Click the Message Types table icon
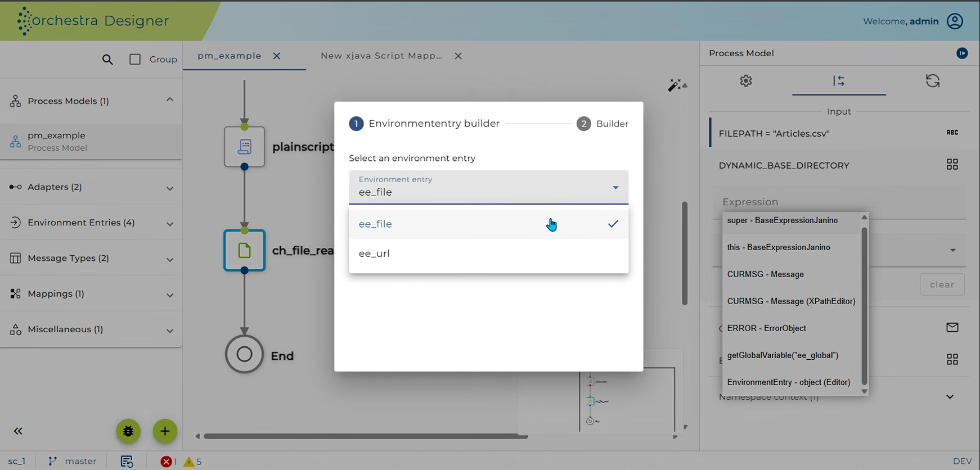The image size is (980, 470). (x=16, y=258)
